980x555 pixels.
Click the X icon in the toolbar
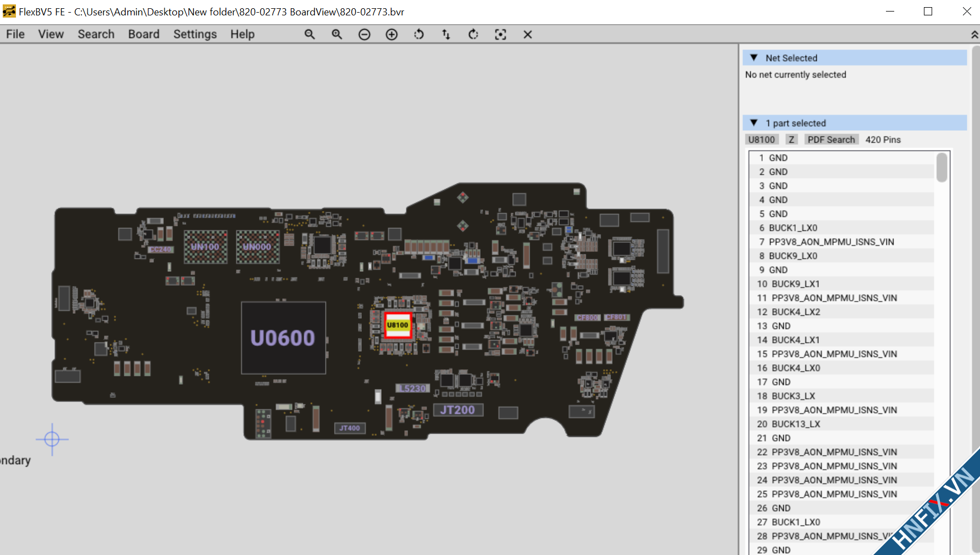[x=527, y=35]
